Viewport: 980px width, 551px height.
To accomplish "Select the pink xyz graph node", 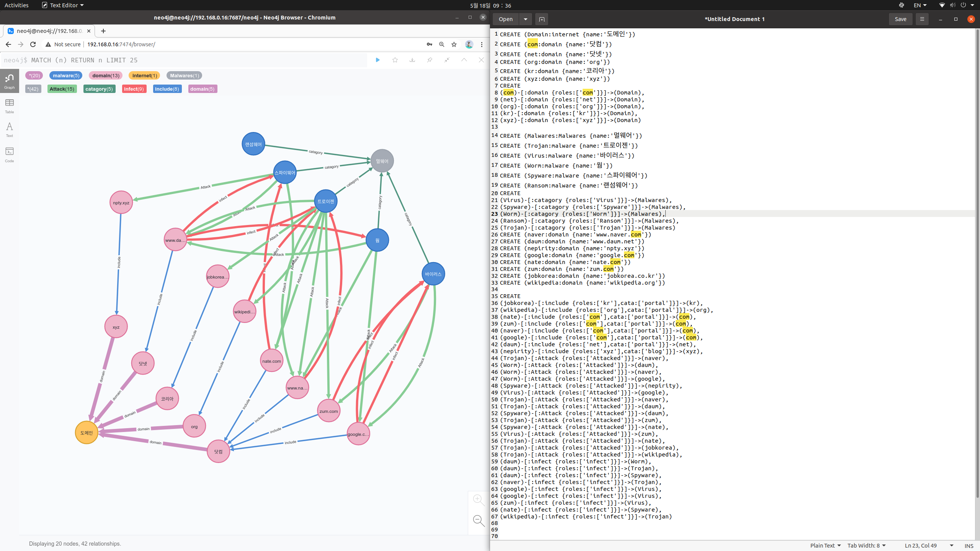I will pos(116,327).
